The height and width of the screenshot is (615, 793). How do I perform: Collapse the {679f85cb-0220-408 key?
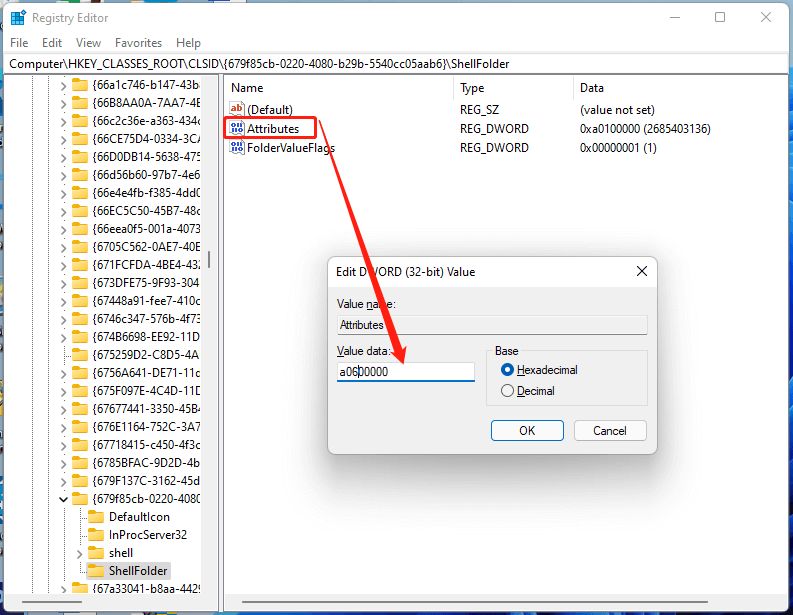coord(63,499)
